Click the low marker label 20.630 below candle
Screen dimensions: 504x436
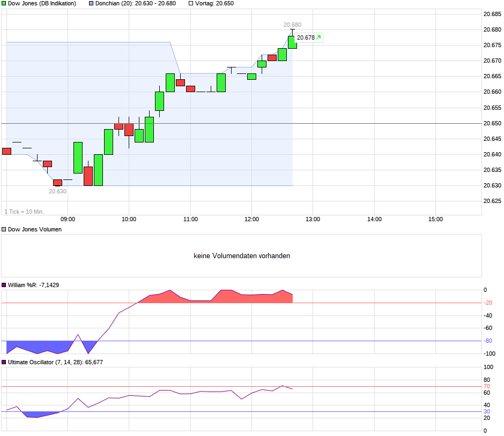tap(57, 191)
